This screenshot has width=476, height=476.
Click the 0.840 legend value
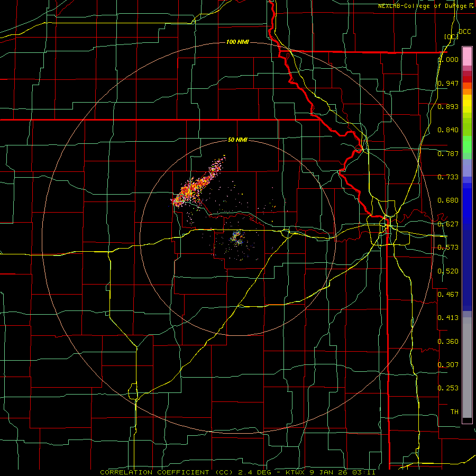point(448,130)
